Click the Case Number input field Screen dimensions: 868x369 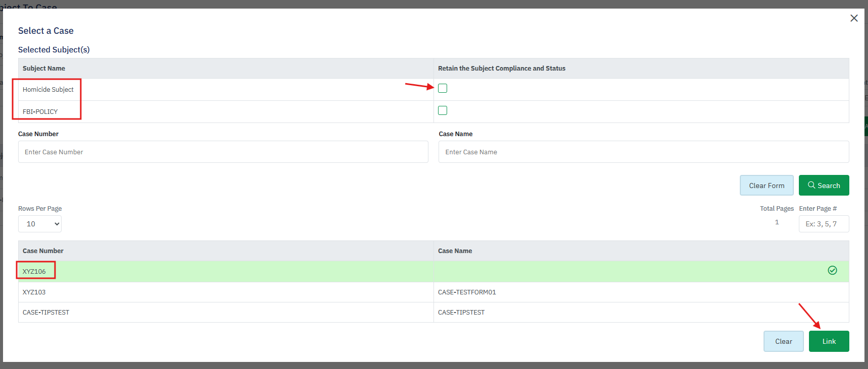pyautogui.click(x=223, y=152)
